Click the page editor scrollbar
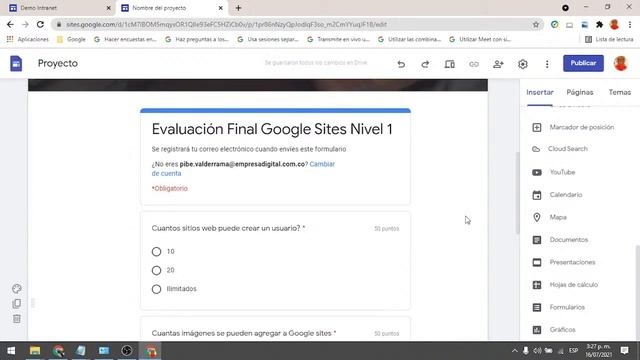Screen dimensions: 640x360 (x=518, y=192)
